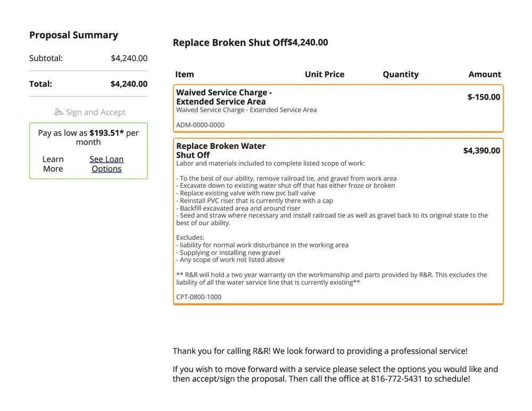Select the Waived Service Charge option card title
The height and width of the screenshot is (411, 532).
[x=224, y=97]
